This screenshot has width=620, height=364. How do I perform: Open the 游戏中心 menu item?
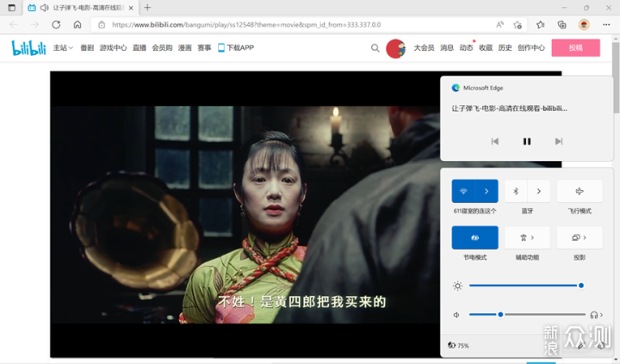coord(113,48)
